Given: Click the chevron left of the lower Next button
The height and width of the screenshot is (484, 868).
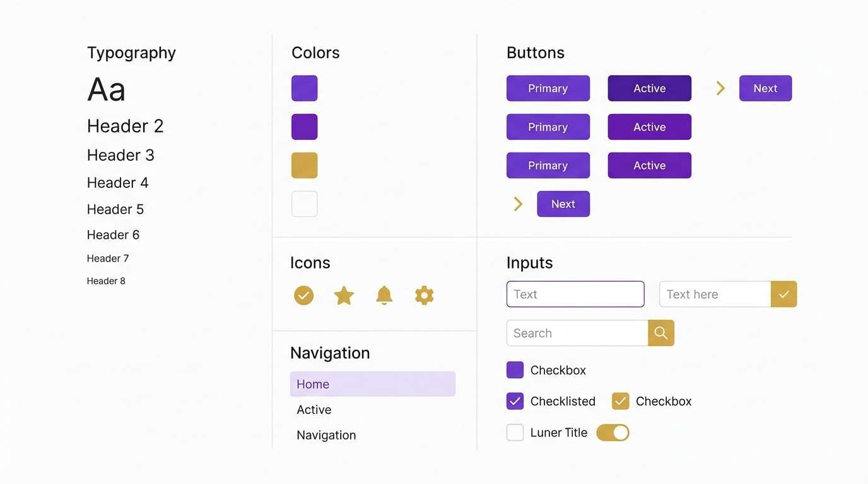Looking at the screenshot, I should click(x=518, y=204).
